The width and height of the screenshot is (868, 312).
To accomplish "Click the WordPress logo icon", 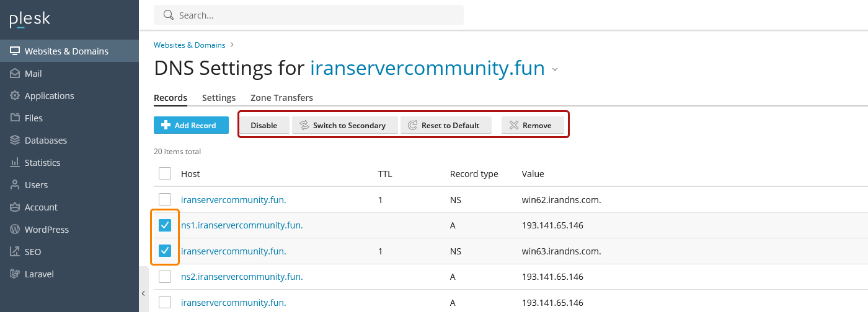I will (15, 230).
